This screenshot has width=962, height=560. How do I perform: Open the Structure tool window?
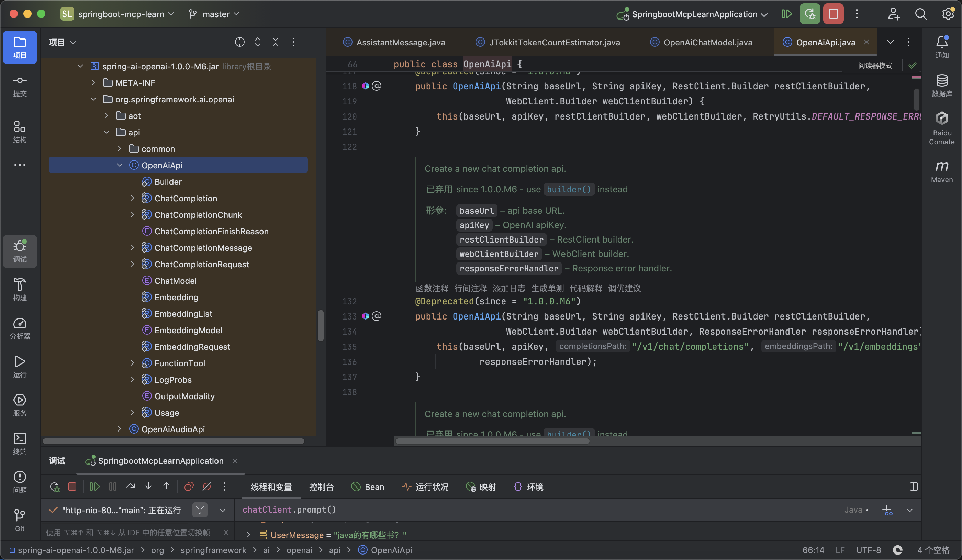[x=20, y=132]
